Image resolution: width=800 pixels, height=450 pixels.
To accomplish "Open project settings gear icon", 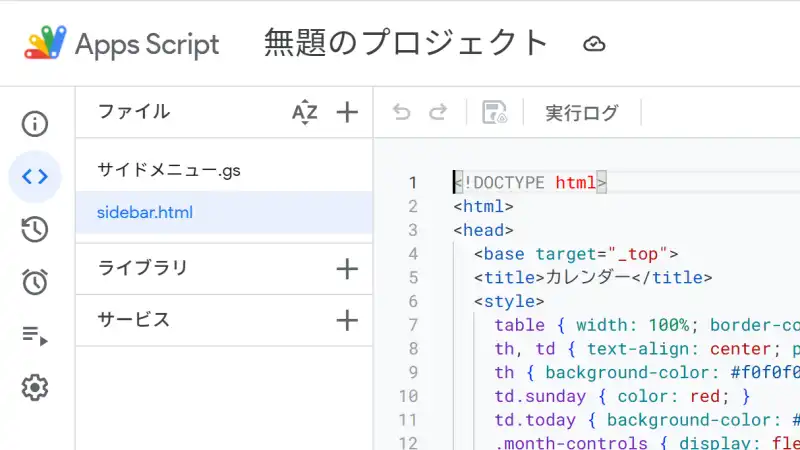I will click(x=35, y=387).
